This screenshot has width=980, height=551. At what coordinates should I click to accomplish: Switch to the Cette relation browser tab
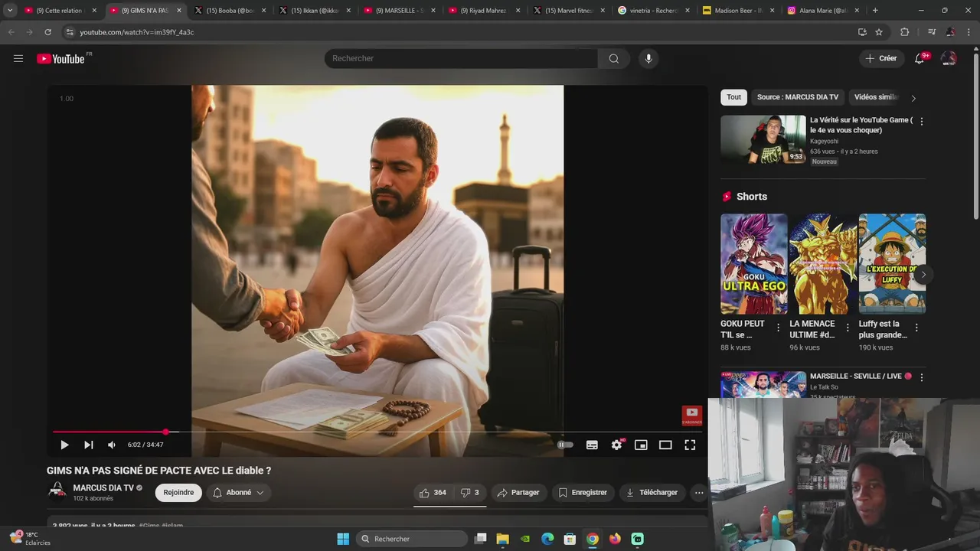(x=60, y=11)
